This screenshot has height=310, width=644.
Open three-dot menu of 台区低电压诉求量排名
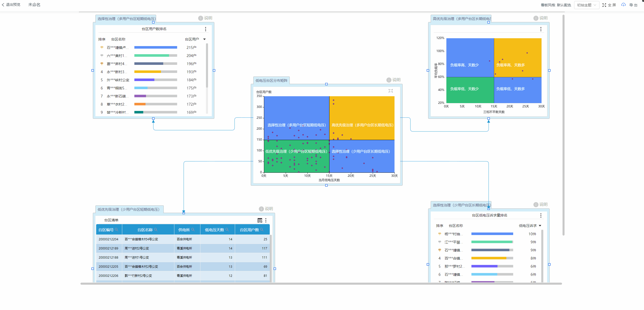tap(541, 216)
